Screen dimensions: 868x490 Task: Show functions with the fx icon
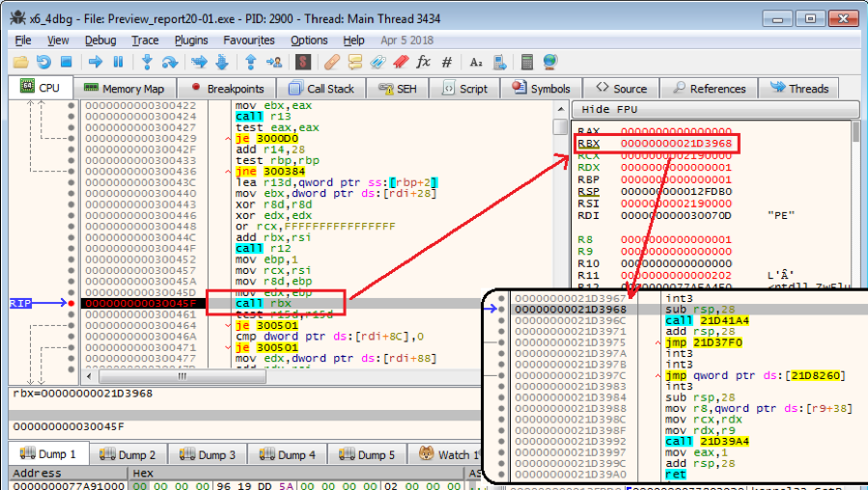[x=423, y=62]
